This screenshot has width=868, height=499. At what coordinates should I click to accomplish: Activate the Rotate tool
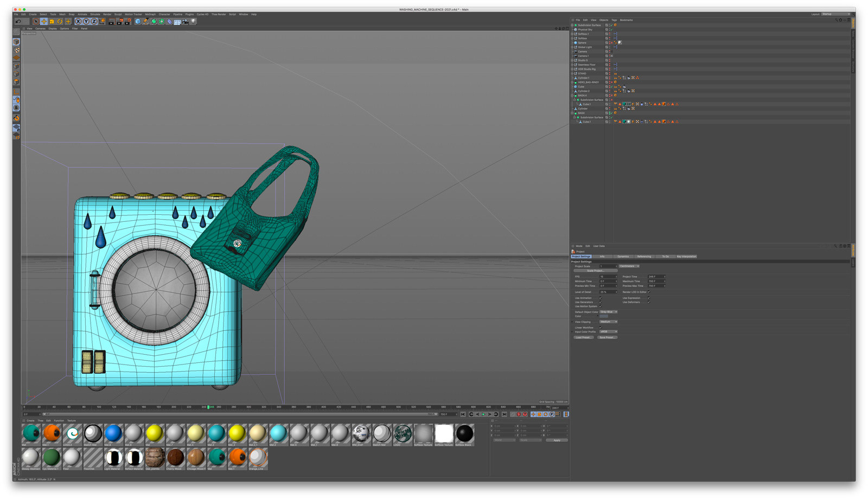coord(60,22)
